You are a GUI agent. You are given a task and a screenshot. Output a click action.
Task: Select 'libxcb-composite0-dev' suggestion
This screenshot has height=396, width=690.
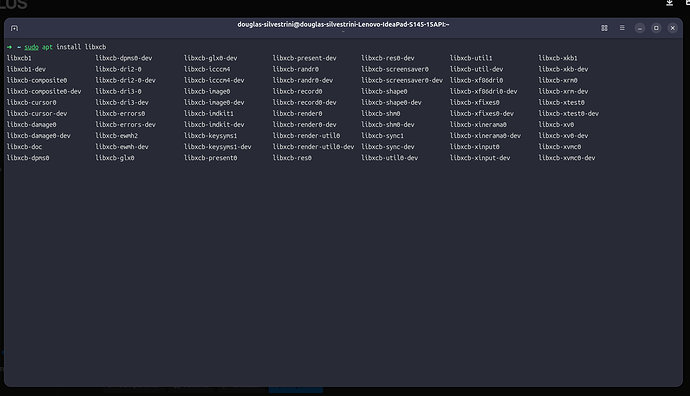(x=44, y=91)
